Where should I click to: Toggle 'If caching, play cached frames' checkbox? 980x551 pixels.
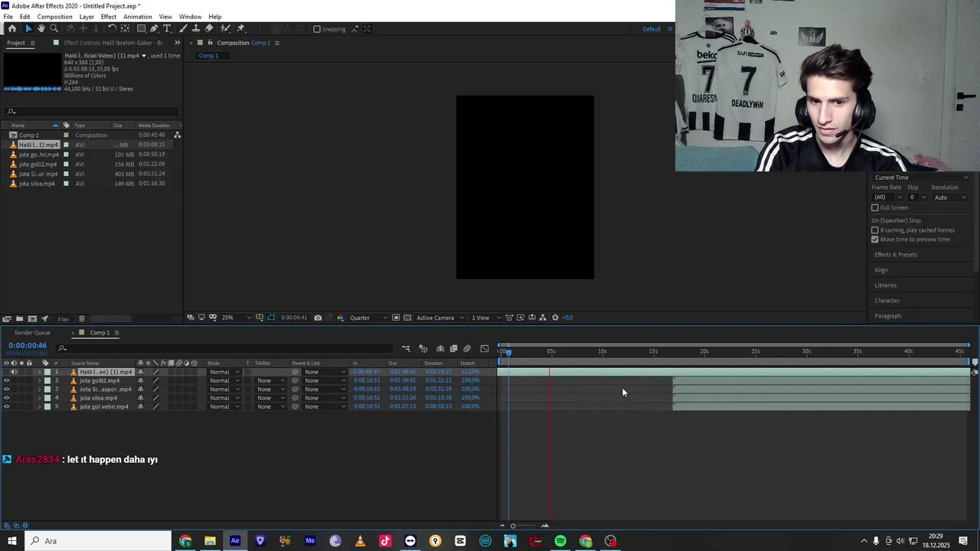tap(875, 230)
